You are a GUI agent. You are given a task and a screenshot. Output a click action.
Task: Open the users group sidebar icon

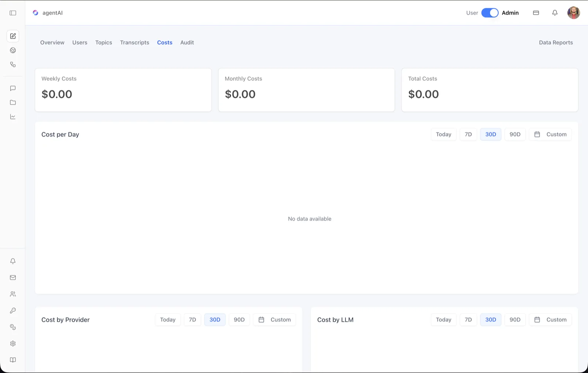(x=13, y=294)
